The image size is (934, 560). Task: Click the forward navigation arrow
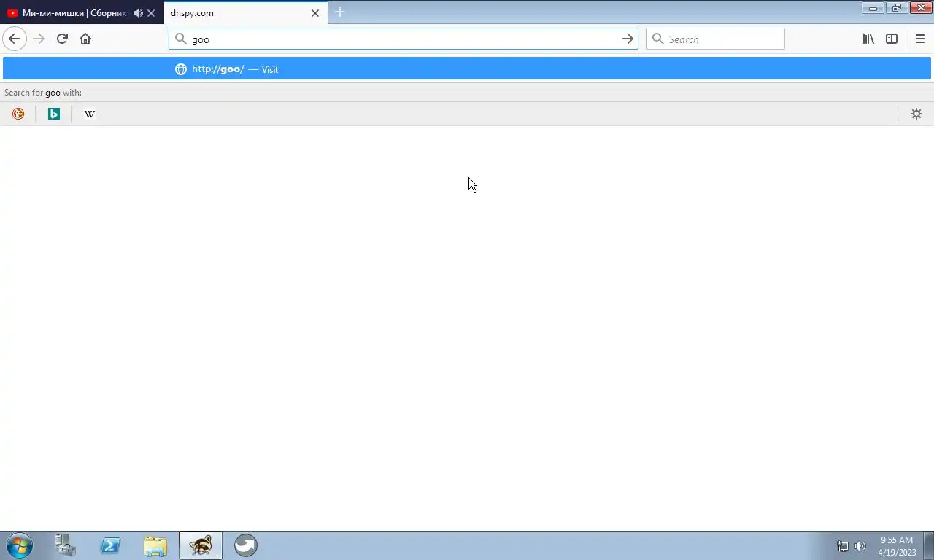(x=39, y=39)
